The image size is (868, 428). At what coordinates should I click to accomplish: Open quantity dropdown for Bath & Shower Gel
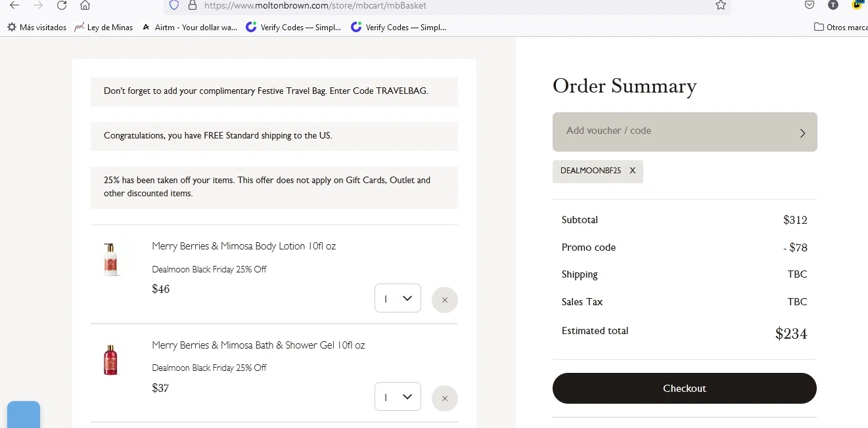(398, 397)
